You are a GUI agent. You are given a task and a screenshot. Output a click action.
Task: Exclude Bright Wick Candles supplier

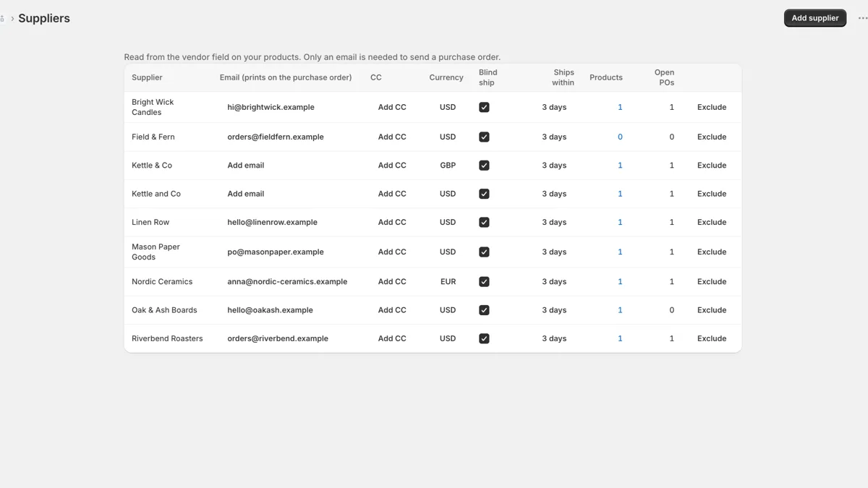tap(712, 107)
